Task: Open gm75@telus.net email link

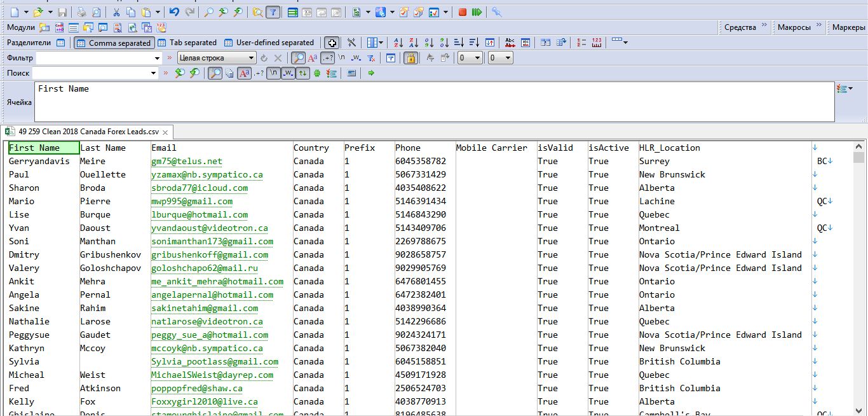Action: tap(186, 162)
